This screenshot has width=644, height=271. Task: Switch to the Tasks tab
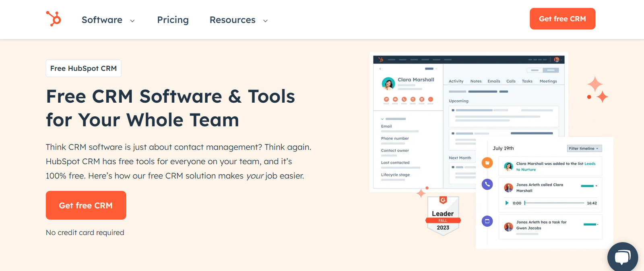coord(527,81)
